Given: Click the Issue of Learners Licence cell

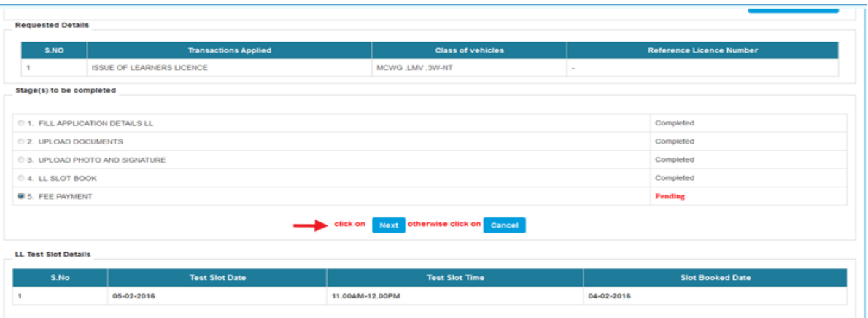Looking at the screenshot, I should pos(150,68).
